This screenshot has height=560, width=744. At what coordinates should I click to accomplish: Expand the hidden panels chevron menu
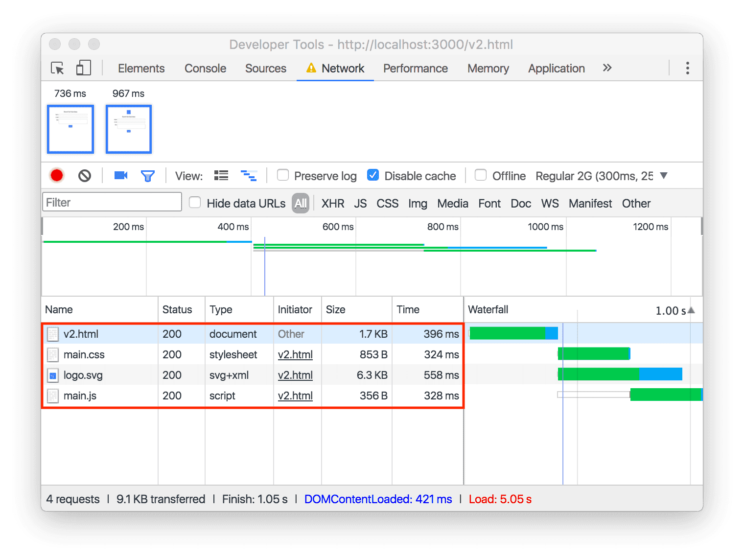pyautogui.click(x=607, y=68)
